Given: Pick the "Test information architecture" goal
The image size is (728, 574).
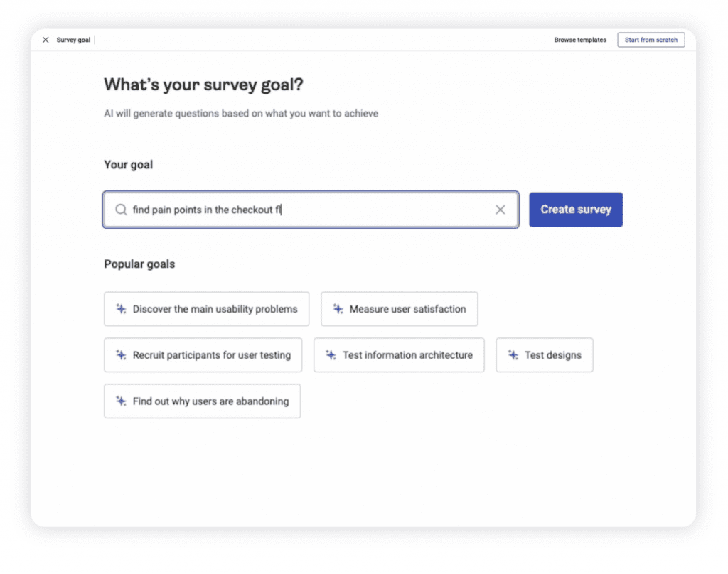Looking at the screenshot, I should tap(399, 354).
